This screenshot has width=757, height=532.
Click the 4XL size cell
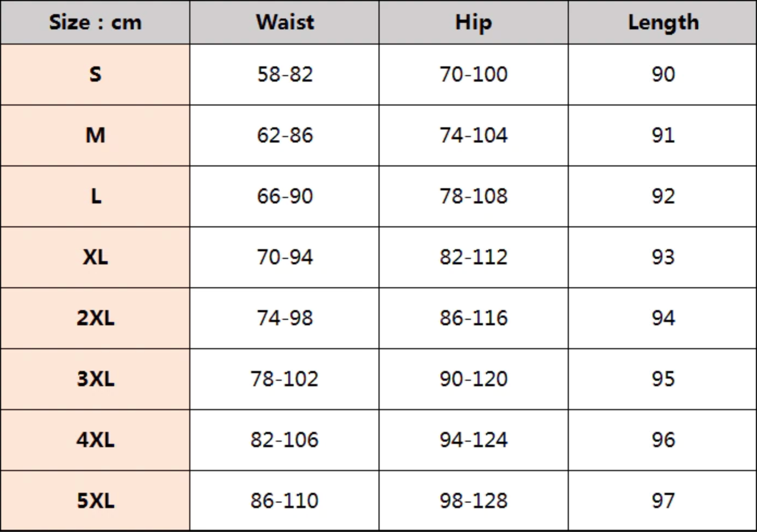tap(95, 440)
